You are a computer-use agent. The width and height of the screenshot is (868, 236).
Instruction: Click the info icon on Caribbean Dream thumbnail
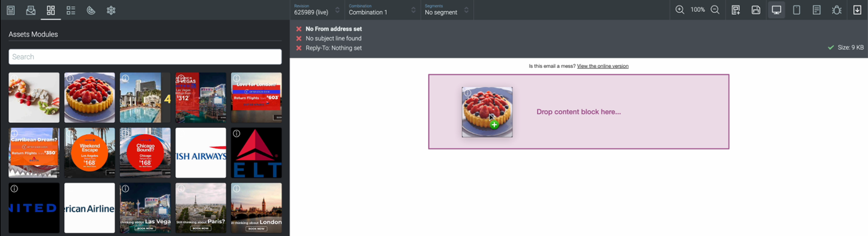click(x=14, y=134)
